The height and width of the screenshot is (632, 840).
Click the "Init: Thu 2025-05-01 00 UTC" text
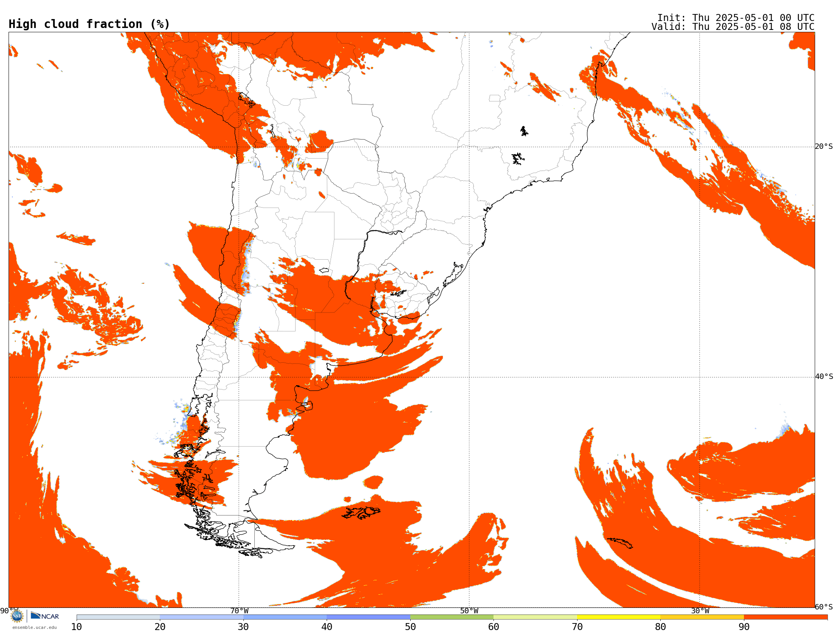pos(736,18)
